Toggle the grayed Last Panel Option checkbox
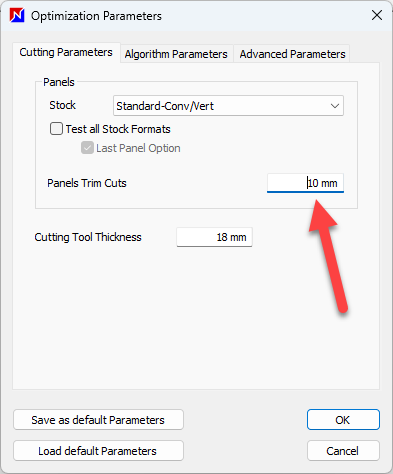Screen dimensions: 393x474 coord(87,148)
